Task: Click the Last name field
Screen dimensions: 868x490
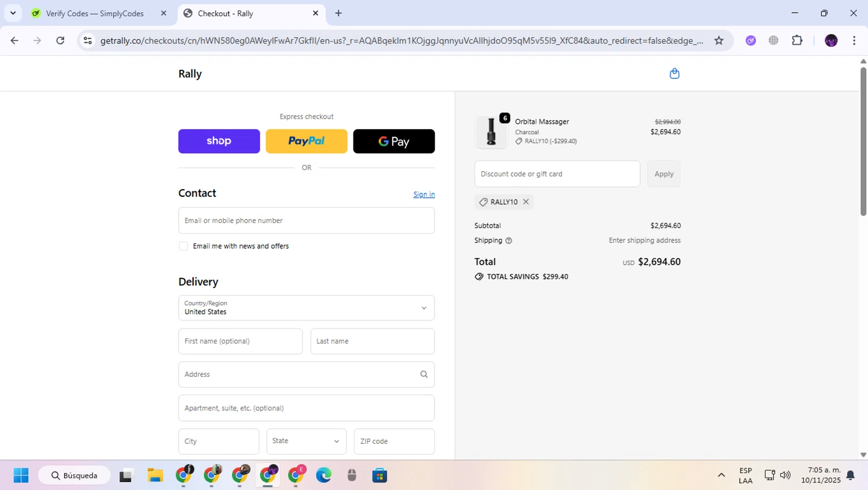Action: [x=373, y=341]
